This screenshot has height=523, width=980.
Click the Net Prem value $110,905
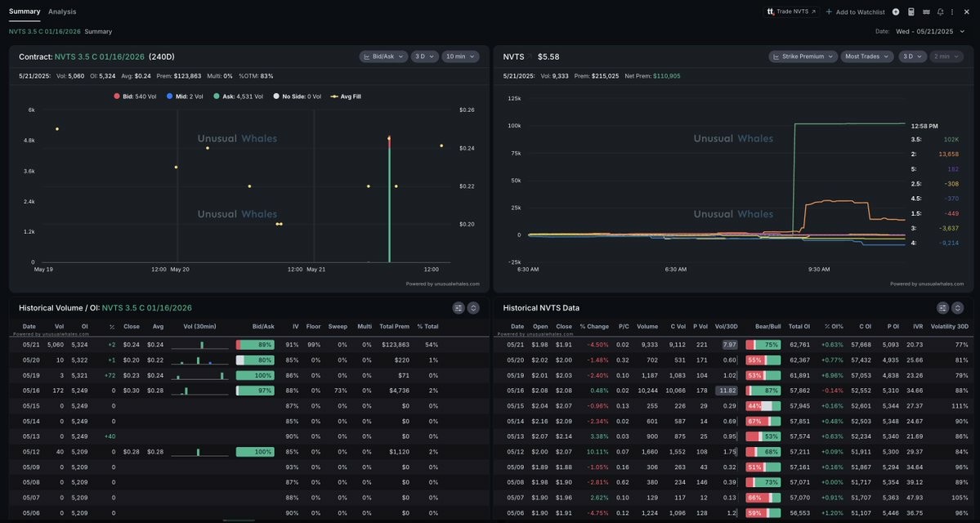(667, 76)
